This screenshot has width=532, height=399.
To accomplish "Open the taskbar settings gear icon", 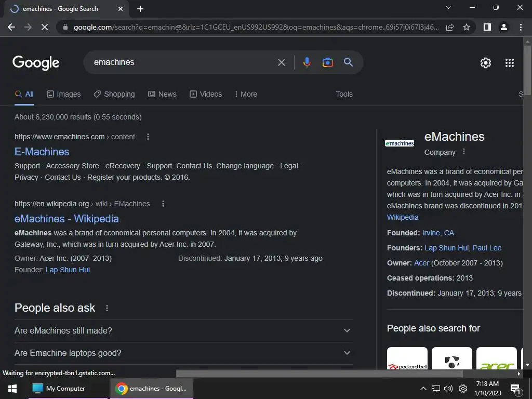I will coord(463,389).
